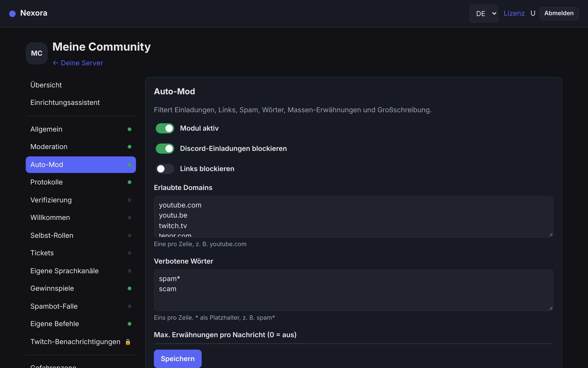This screenshot has width=588, height=368.
Task: Open Selbst-Rollen settings
Action: (x=81, y=236)
